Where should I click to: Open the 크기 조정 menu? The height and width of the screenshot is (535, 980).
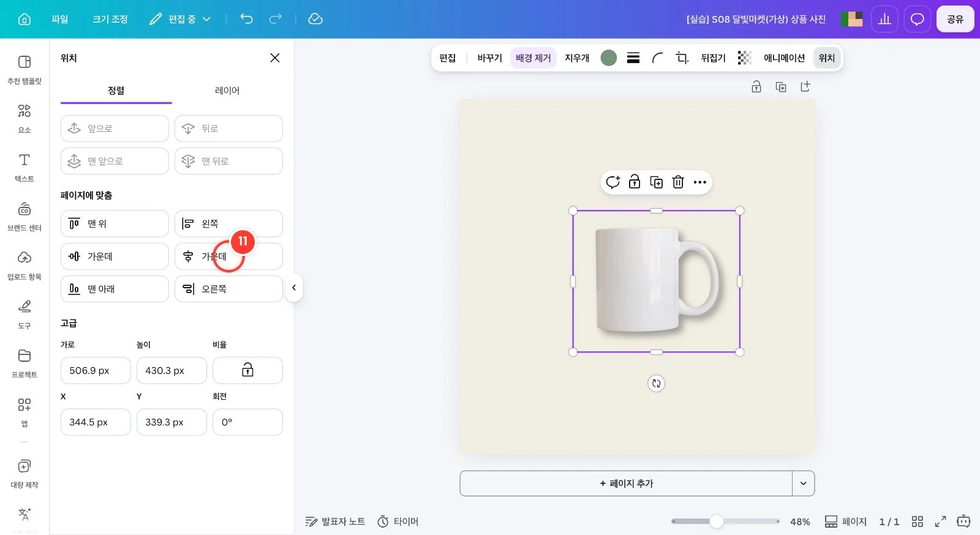pyautogui.click(x=110, y=19)
